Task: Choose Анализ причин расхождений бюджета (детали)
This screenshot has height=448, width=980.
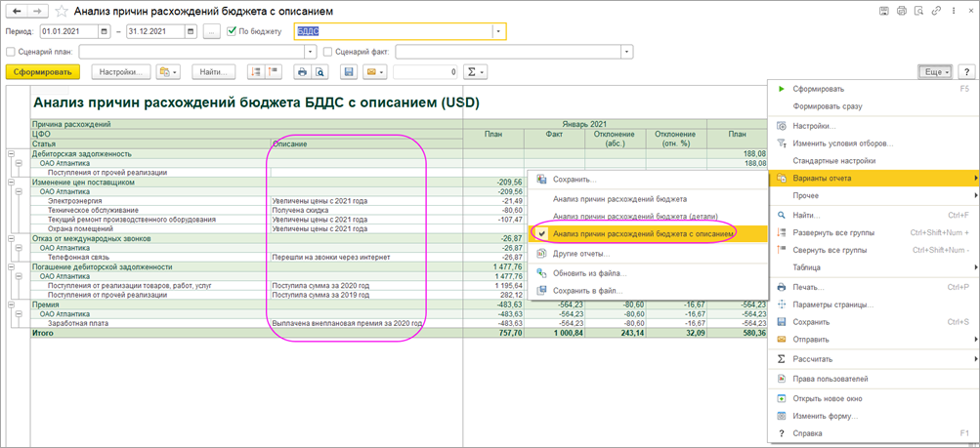Action: point(634,216)
